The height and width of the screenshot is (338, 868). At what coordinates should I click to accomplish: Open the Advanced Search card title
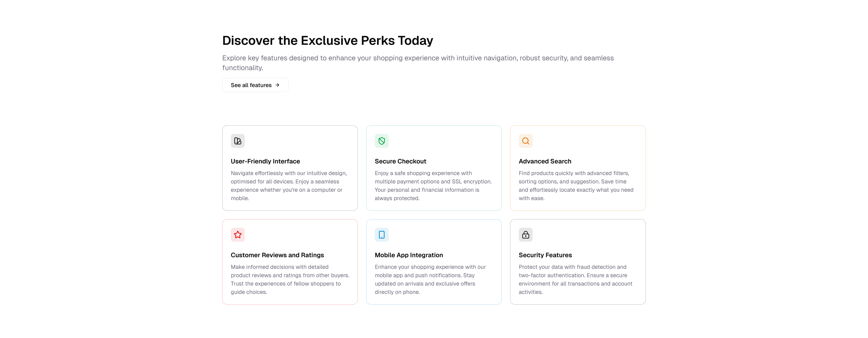click(x=545, y=161)
